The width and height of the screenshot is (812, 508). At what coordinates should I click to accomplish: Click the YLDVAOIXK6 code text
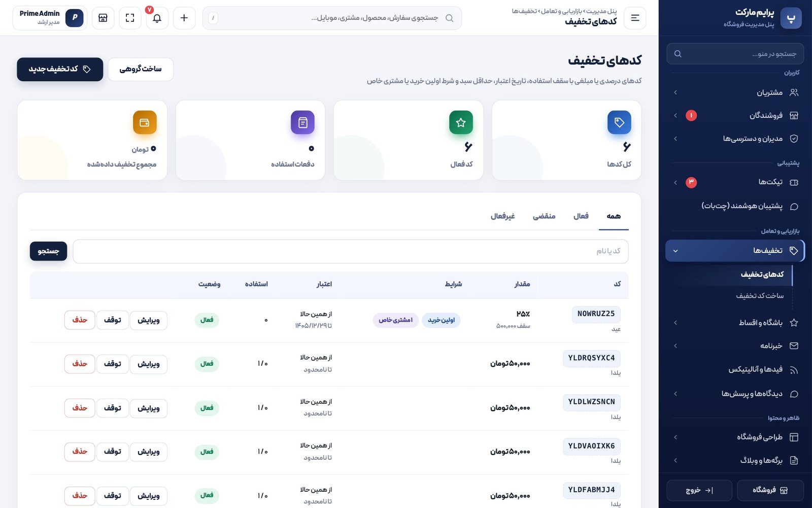point(591,446)
